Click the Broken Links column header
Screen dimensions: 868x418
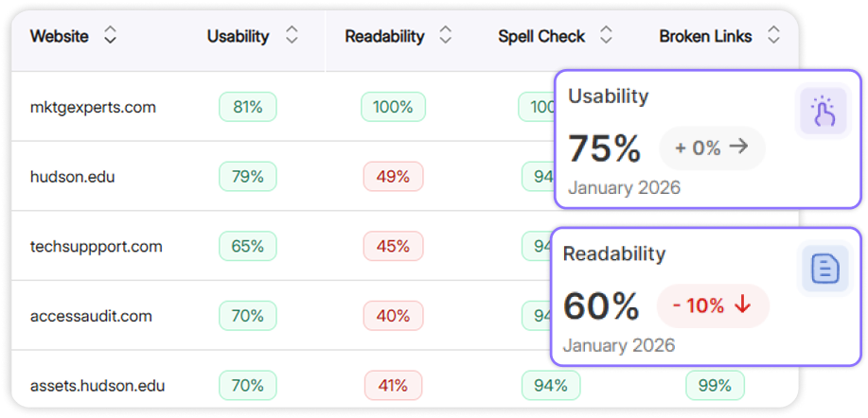click(705, 37)
